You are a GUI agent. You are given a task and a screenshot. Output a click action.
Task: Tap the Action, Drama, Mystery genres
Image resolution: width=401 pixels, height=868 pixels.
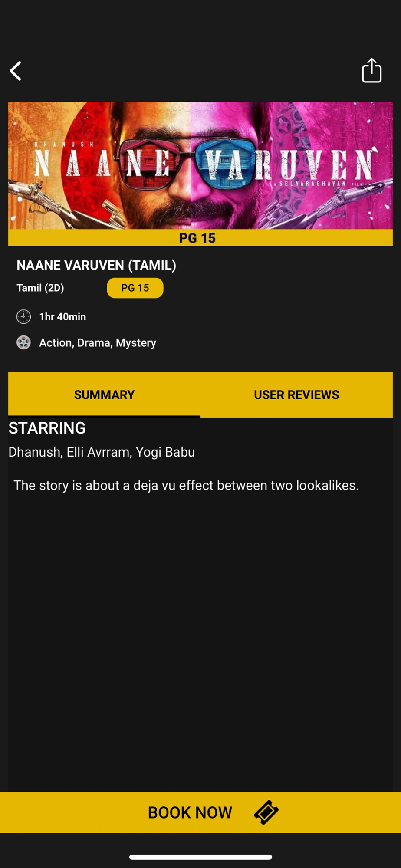tap(98, 343)
